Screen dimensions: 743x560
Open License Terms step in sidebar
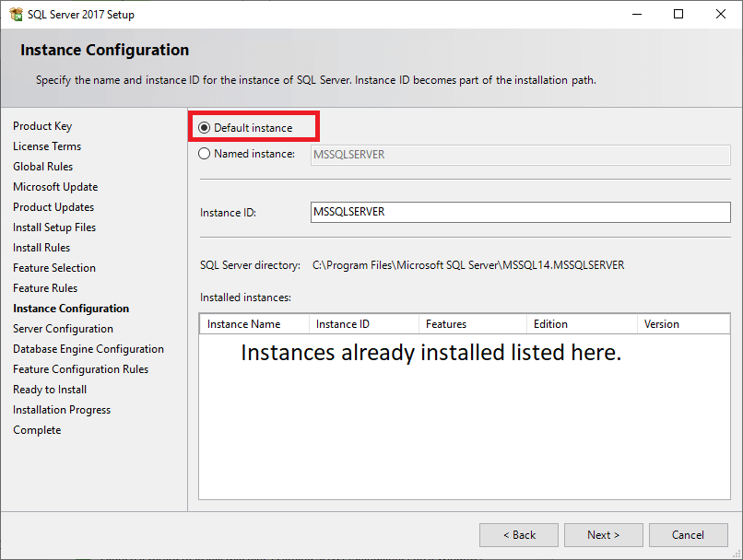click(x=47, y=146)
